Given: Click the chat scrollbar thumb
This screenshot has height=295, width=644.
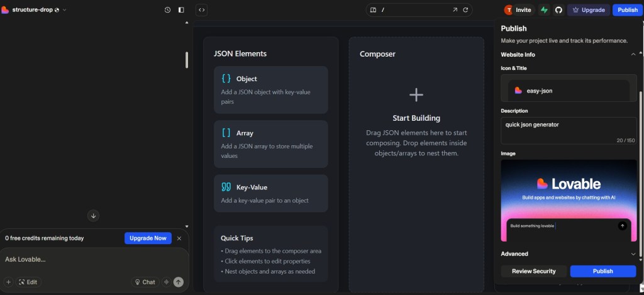Looking at the screenshot, I should click(x=187, y=60).
